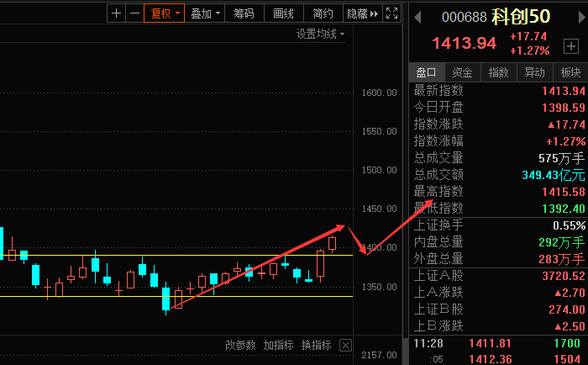Screen dimensions: 588x365
Task: Open the 板块 tab
Action: [x=570, y=72]
